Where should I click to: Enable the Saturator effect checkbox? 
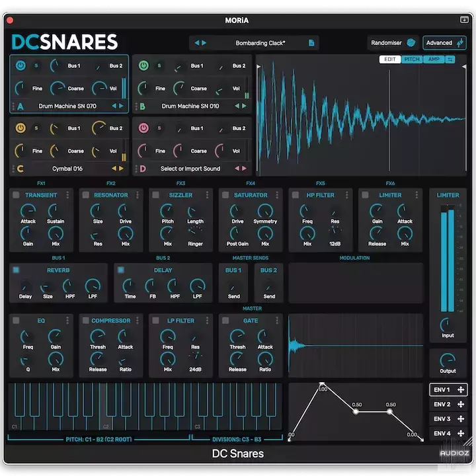click(225, 195)
